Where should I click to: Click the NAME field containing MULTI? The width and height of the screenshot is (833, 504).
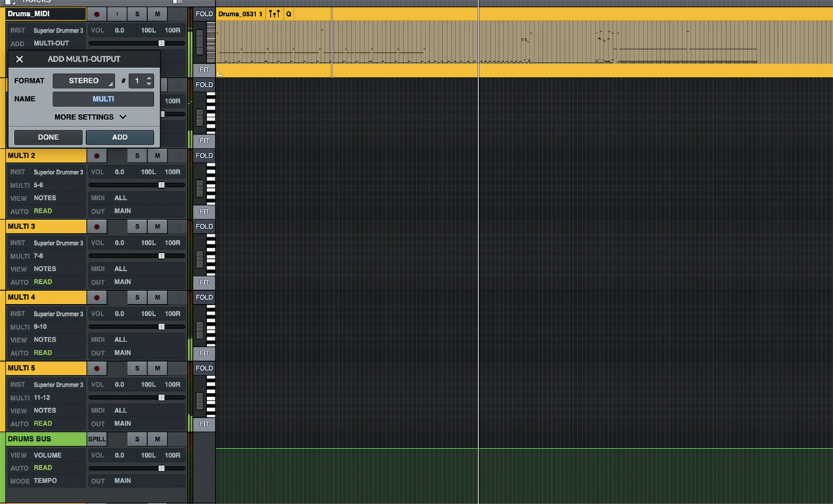pyautogui.click(x=103, y=99)
